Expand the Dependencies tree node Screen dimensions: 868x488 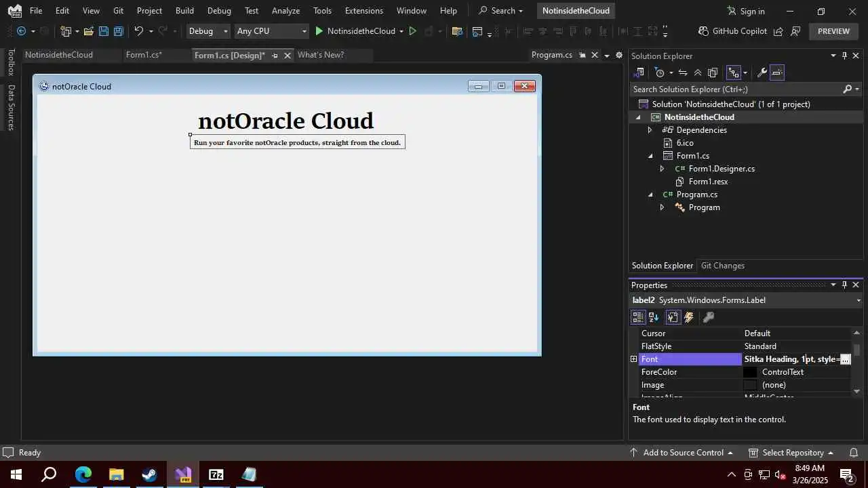pyautogui.click(x=650, y=130)
